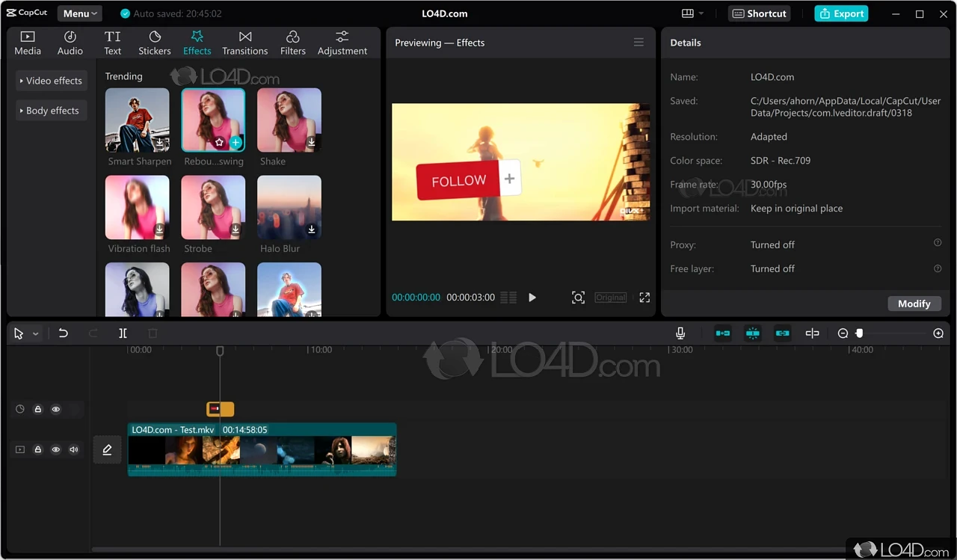
Task: Click the 00:00:00:00 current timecode
Action: pyautogui.click(x=416, y=298)
